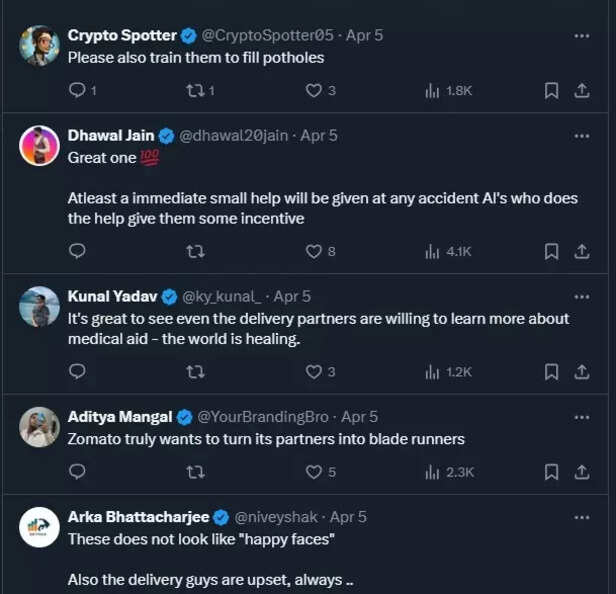
Task: Retweet Kunal Yadav's tweet
Action: tap(196, 371)
